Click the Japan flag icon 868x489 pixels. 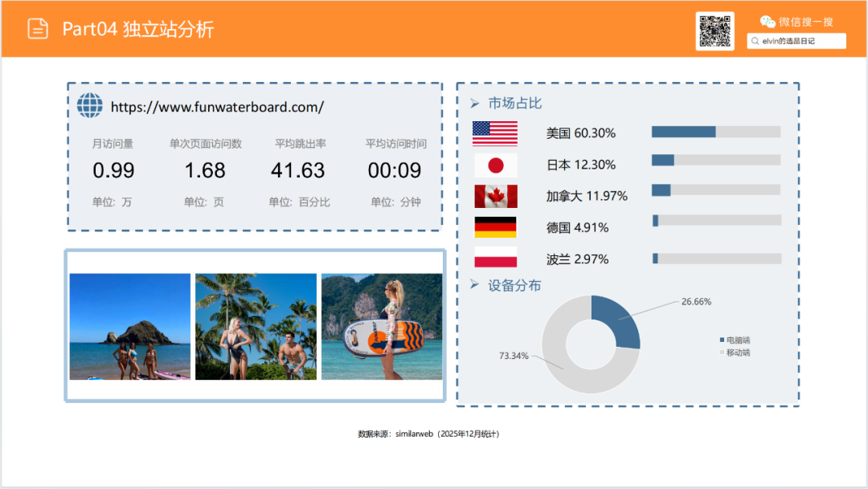click(x=495, y=165)
